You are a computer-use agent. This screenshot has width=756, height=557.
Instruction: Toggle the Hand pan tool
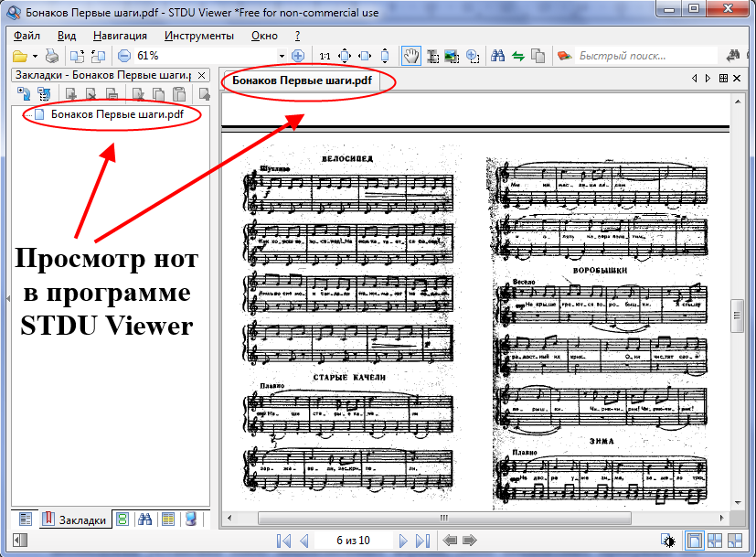coord(411,57)
